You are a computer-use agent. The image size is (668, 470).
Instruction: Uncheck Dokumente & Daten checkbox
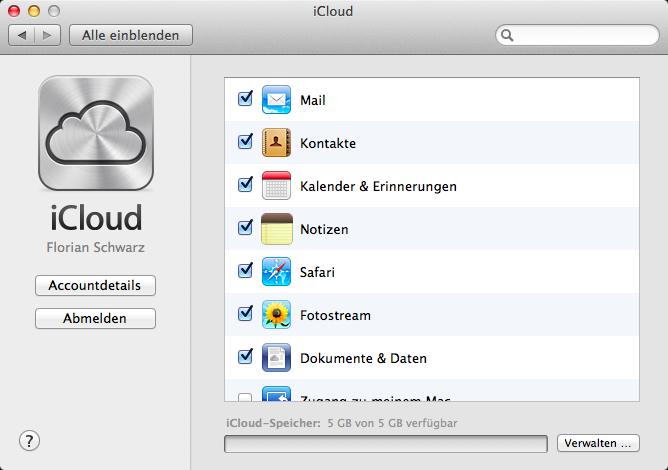245,357
